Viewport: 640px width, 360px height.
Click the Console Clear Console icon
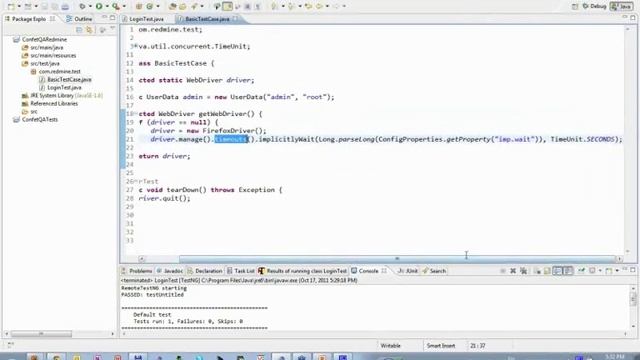coord(537,271)
